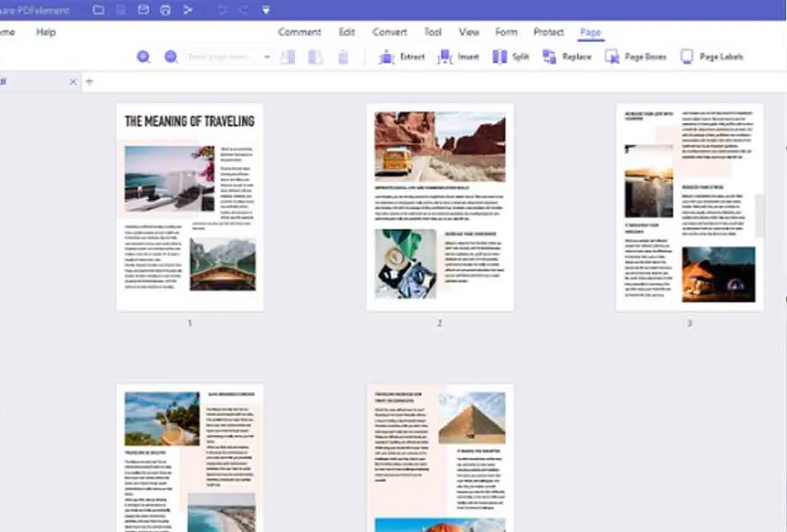Expand the quick access toolbar customization arrow
Viewport: 787px width, 532px height.
pyautogui.click(x=266, y=9)
